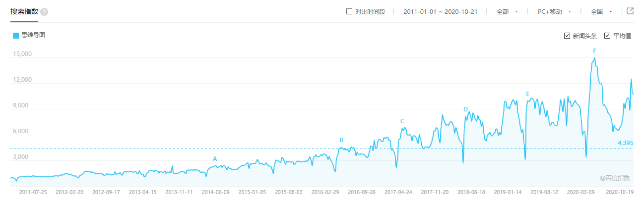Screen dimensions: 644x199
Task: Click the 2016-02-29 x-axis date
Action: [325, 192]
